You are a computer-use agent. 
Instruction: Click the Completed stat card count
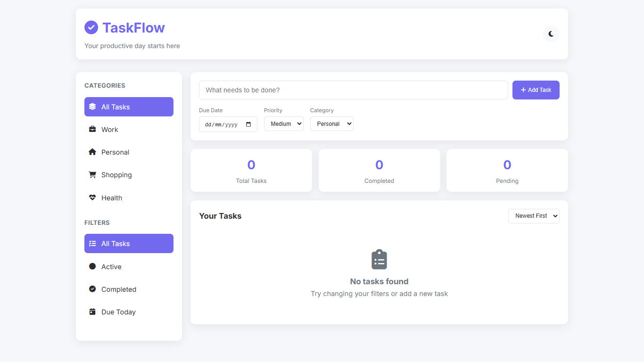379,165
